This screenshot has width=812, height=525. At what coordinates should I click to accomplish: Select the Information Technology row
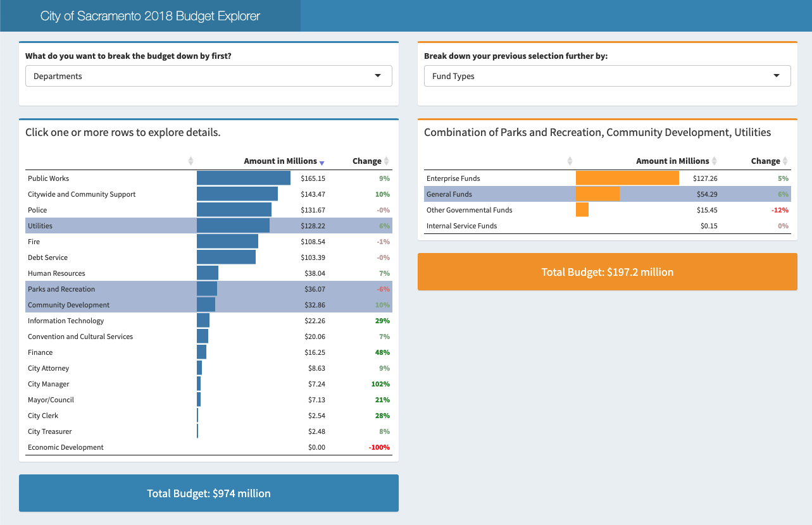pos(209,321)
